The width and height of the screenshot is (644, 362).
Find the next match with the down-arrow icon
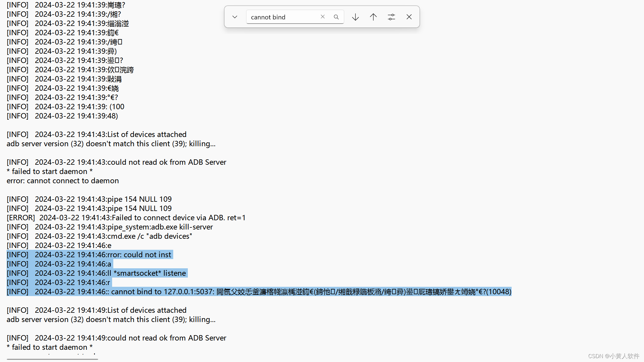coord(355,17)
